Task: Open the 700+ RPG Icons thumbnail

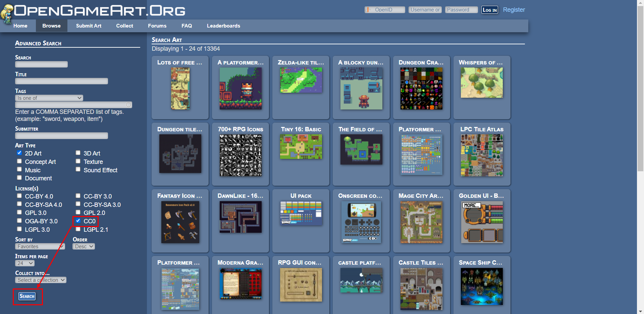Action: pyautogui.click(x=240, y=155)
